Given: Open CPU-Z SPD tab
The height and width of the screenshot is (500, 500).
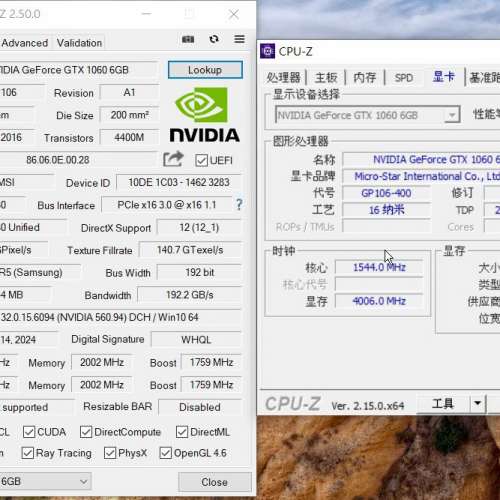Looking at the screenshot, I should click(404, 77).
